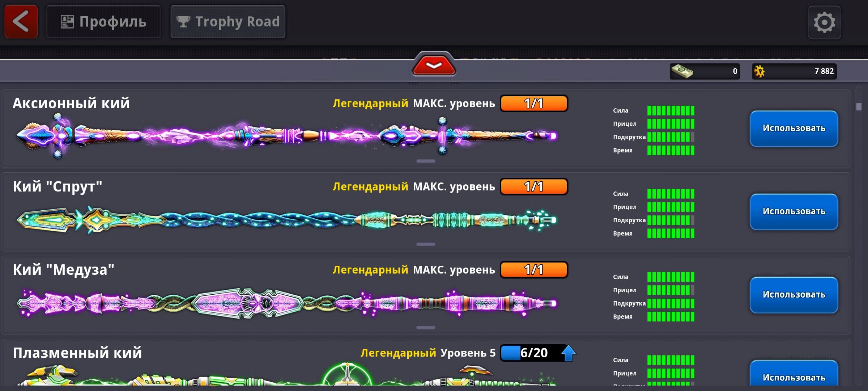Select the Кий "Медуза" cue image
This screenshot has width=868, height=391.
coord(286,303)
